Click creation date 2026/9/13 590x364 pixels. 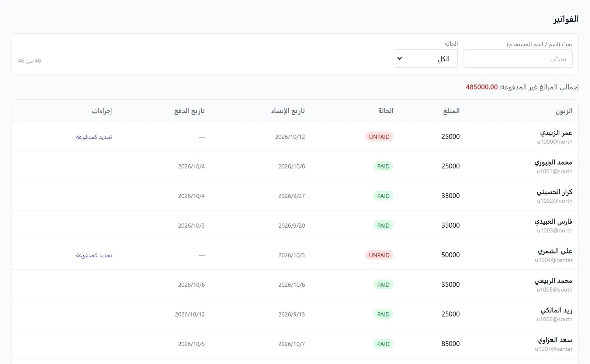click(x=292, y=314)
